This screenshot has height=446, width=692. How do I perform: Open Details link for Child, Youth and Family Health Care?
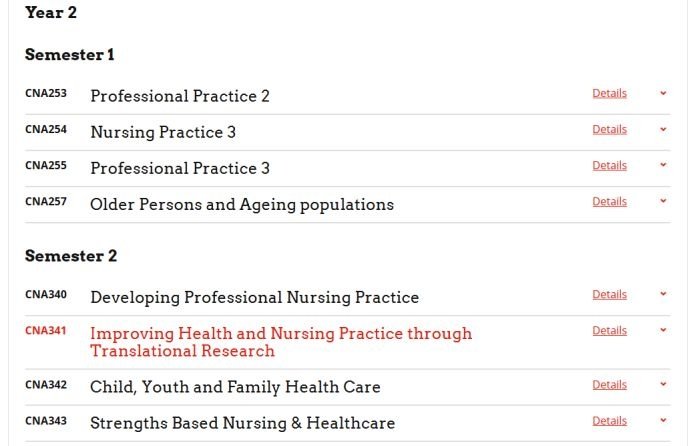tap(609, 385)
